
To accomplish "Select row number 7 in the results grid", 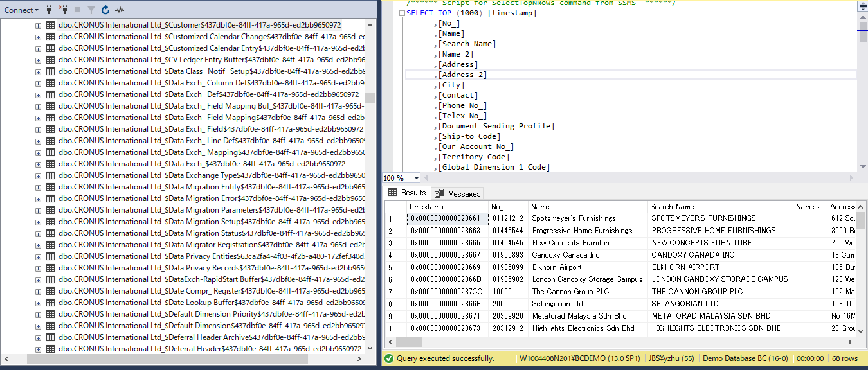I will pos(391,291).
